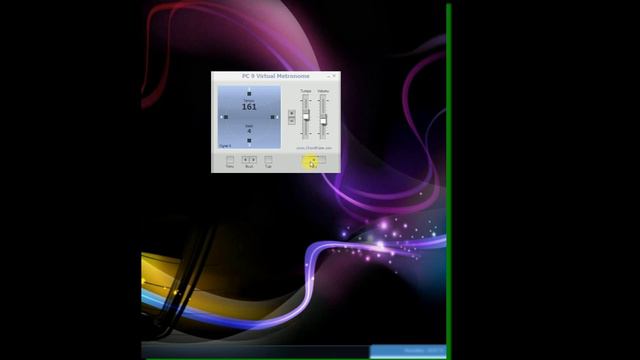Click the Virtual Metronome title bar text
The height and width of the screenshot is (360, 640).
tap(276, 76)
